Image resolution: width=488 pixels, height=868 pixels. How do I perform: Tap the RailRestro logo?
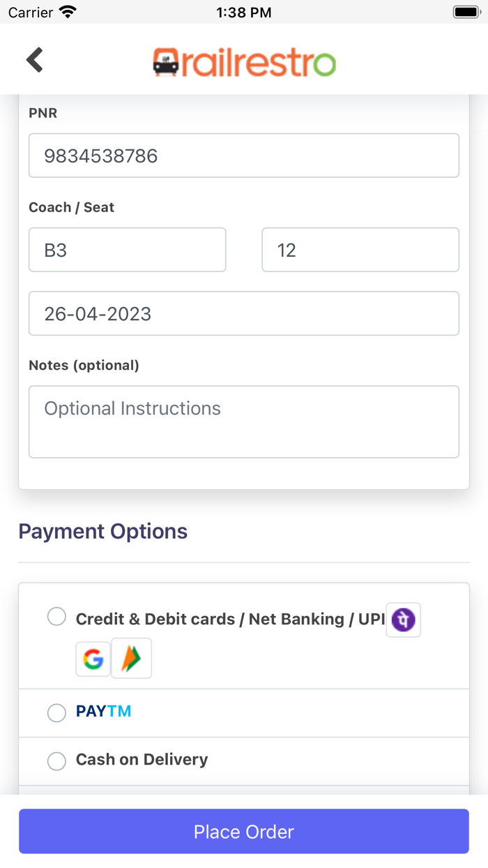(x=244, y=61)
